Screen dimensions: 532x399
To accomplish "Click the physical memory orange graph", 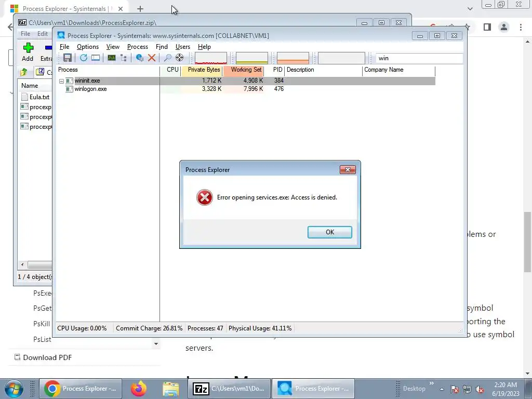I will 293,58.
